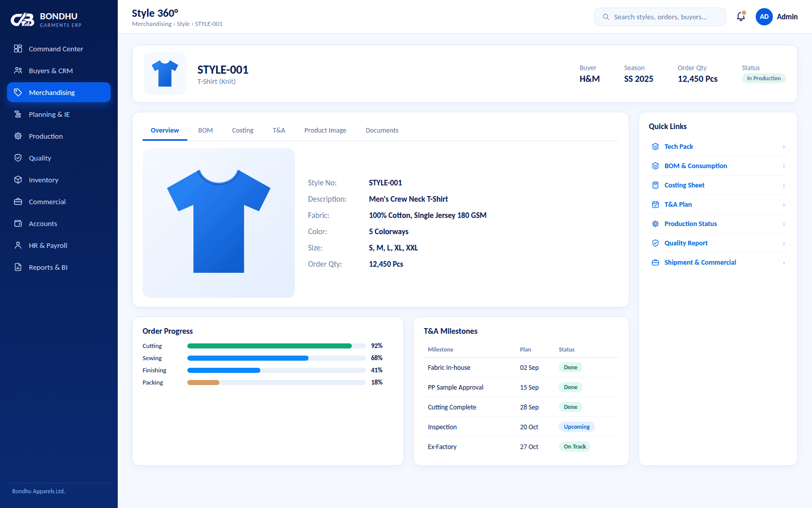Click the Command Center sidebar icon
Screen dimensions: 812x508
tap(18, 49)
